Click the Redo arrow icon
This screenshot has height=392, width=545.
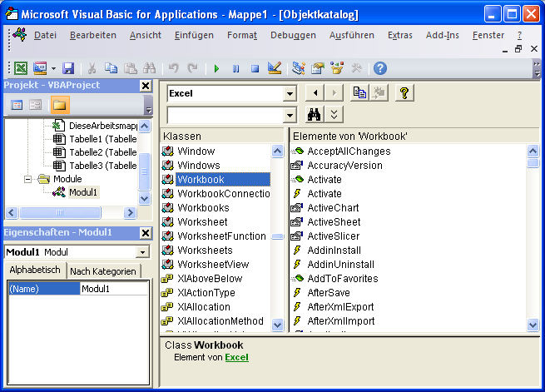(x=192, y=68)
